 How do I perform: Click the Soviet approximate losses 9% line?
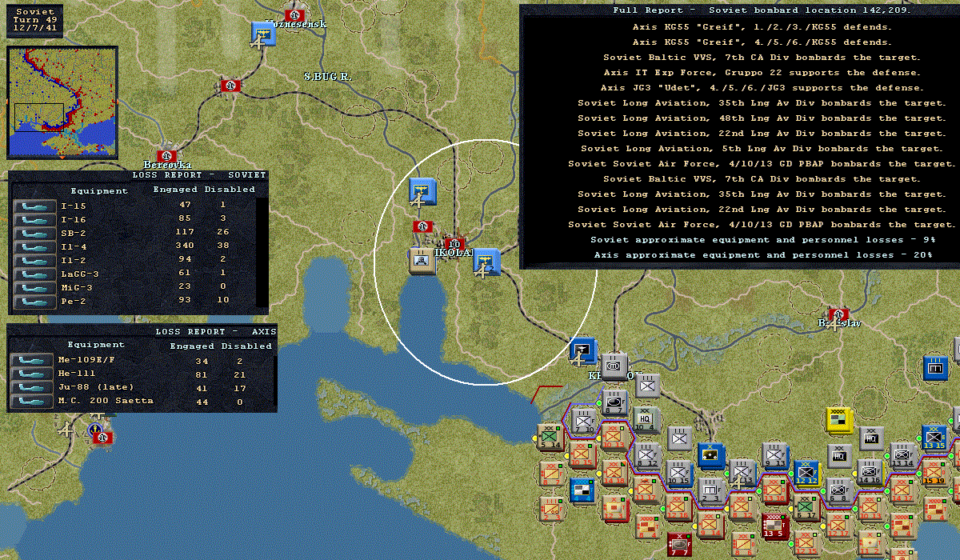(761, 240)
